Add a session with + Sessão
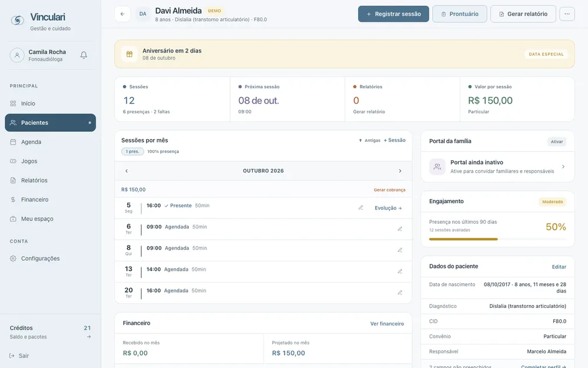 click(395, 140)
